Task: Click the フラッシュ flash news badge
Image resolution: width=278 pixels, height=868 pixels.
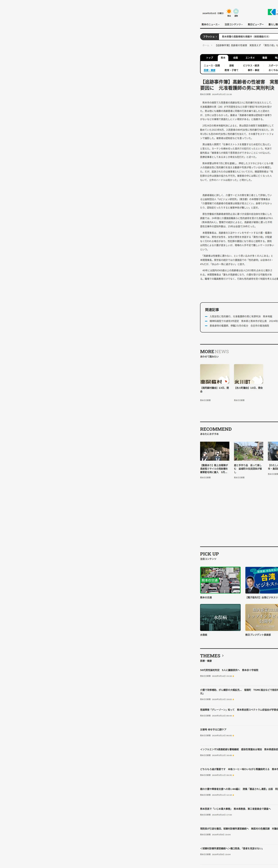Action: tap(210, 37)
